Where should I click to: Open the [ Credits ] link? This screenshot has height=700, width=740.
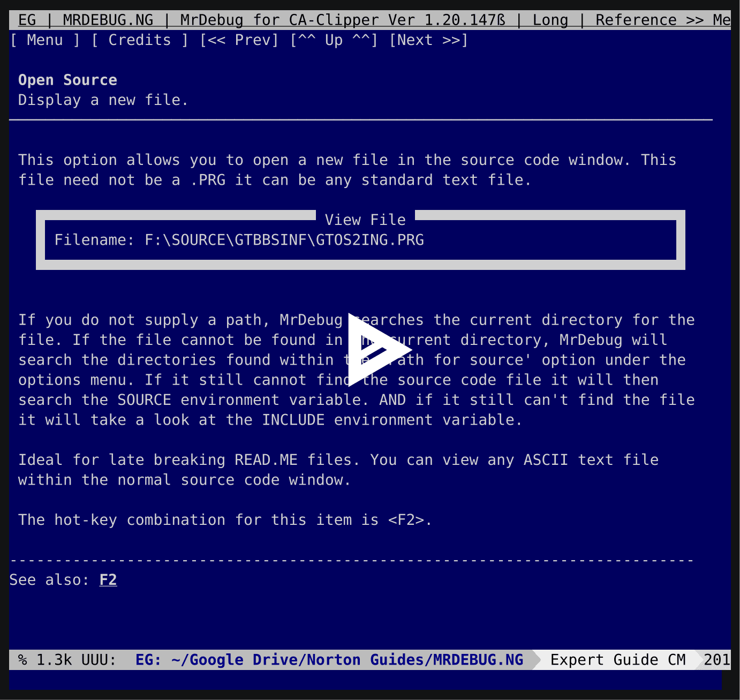[140, 40]
